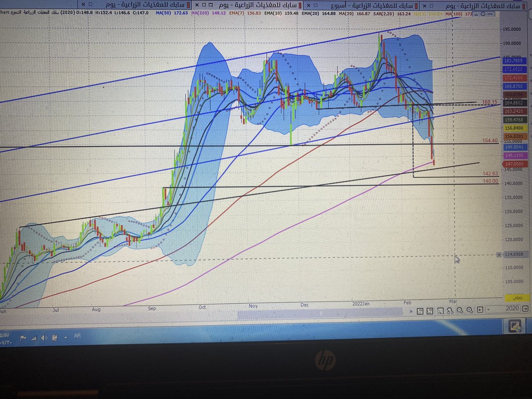Image resolution: width=532 pixels, height=399 pixels.
Task: Click the 154.40 horizontal line label
Action: point(490,141)
